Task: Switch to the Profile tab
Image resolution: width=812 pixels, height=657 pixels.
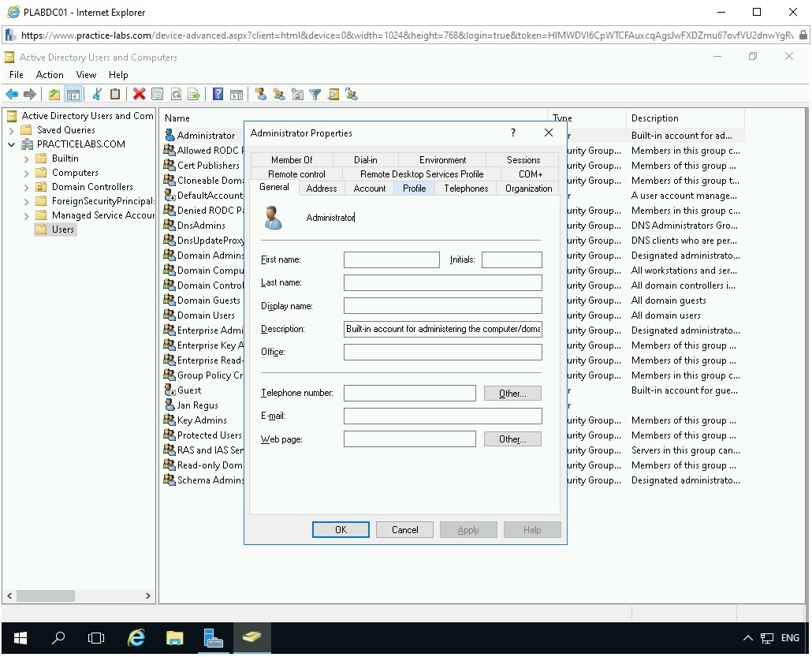Action: pyautogui.click(x=415, y=189)
